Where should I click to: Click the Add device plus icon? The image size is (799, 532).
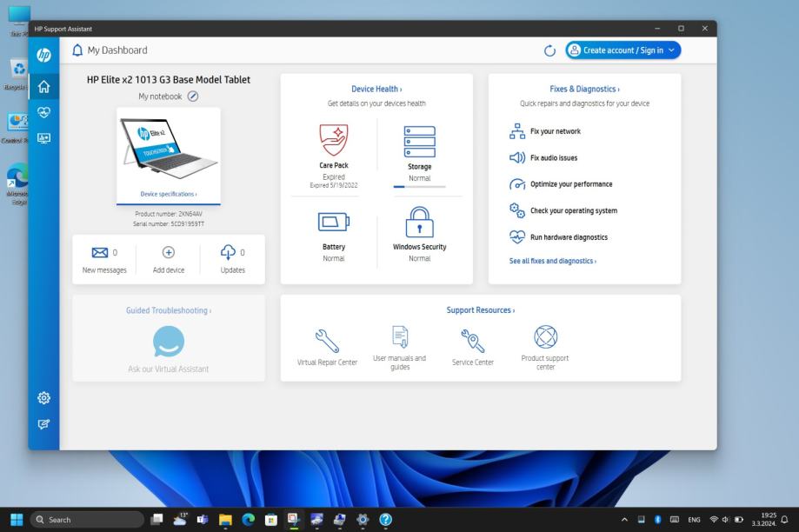169,252
